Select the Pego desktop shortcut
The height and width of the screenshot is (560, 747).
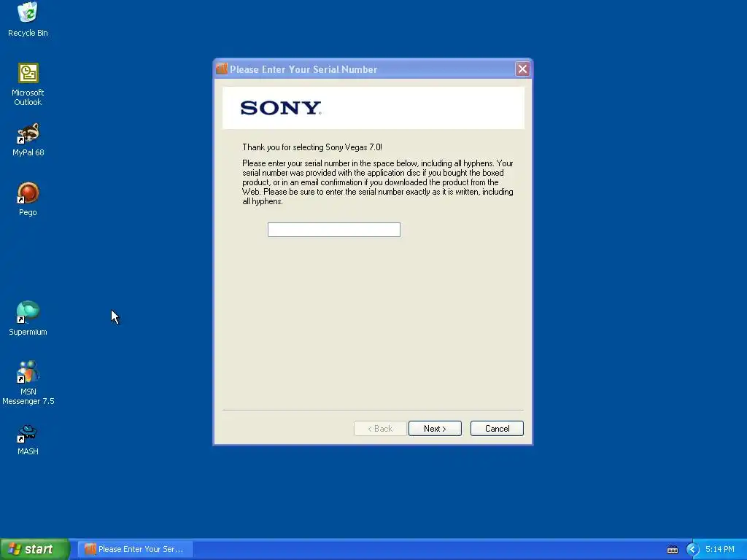[x=28, y=199]
